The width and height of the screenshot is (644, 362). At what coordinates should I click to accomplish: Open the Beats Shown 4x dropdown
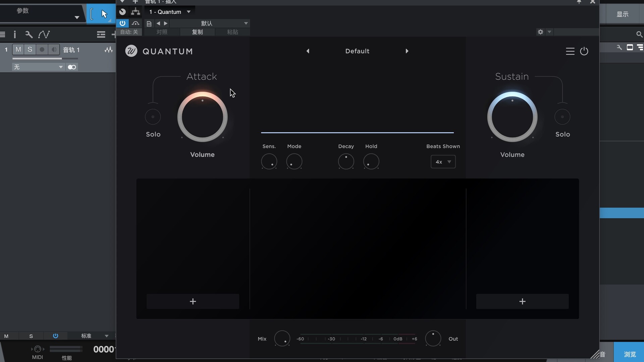click(x=443, y=162)
